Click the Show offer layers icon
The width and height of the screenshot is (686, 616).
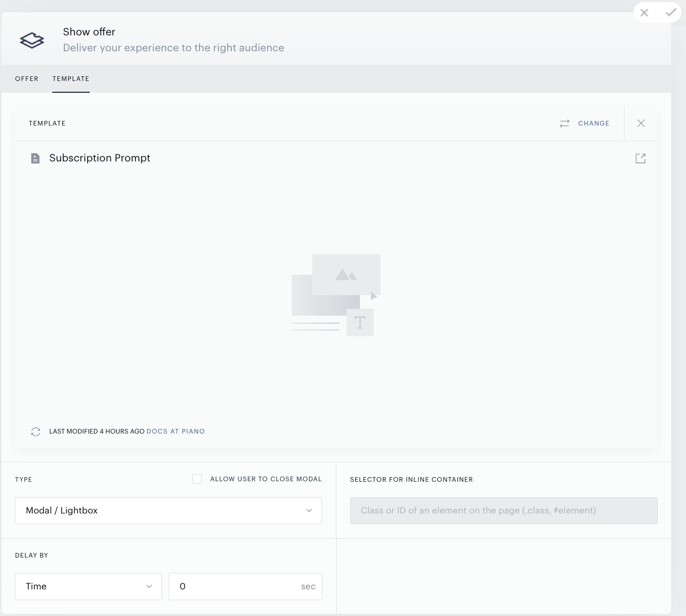point(32,40)
